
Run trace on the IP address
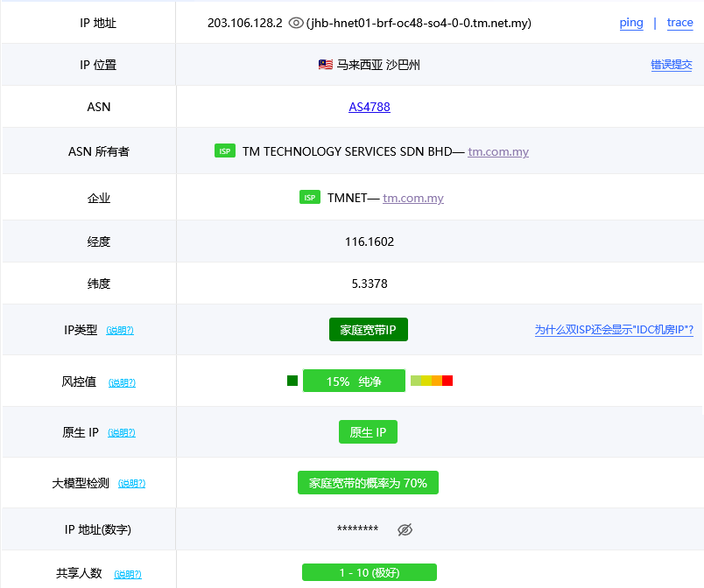679,23
